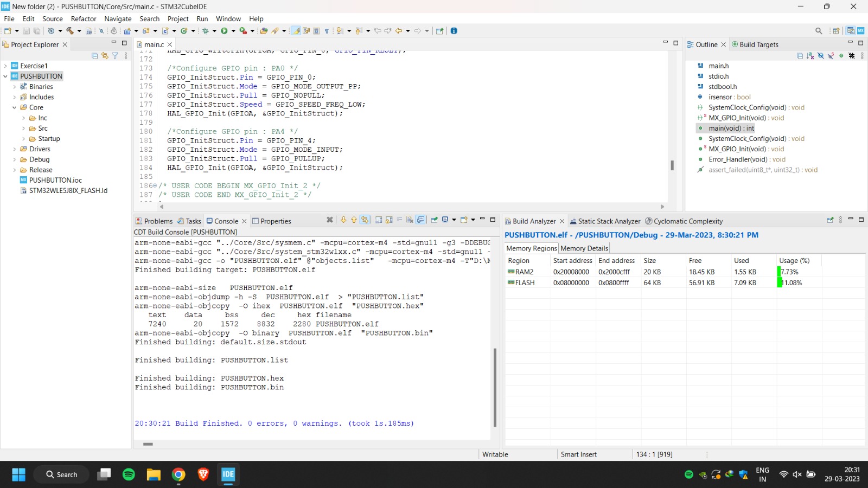Expand the Exercise1 project node

(x=5, y=66)
